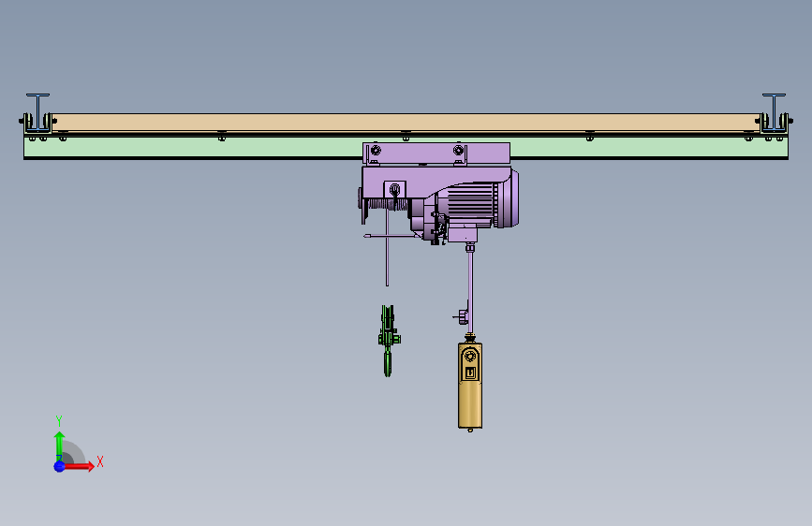This screenshot has width=812, height=526.
Task: Click the round emergency stop on pendant
Action: [x=470, y=357]
